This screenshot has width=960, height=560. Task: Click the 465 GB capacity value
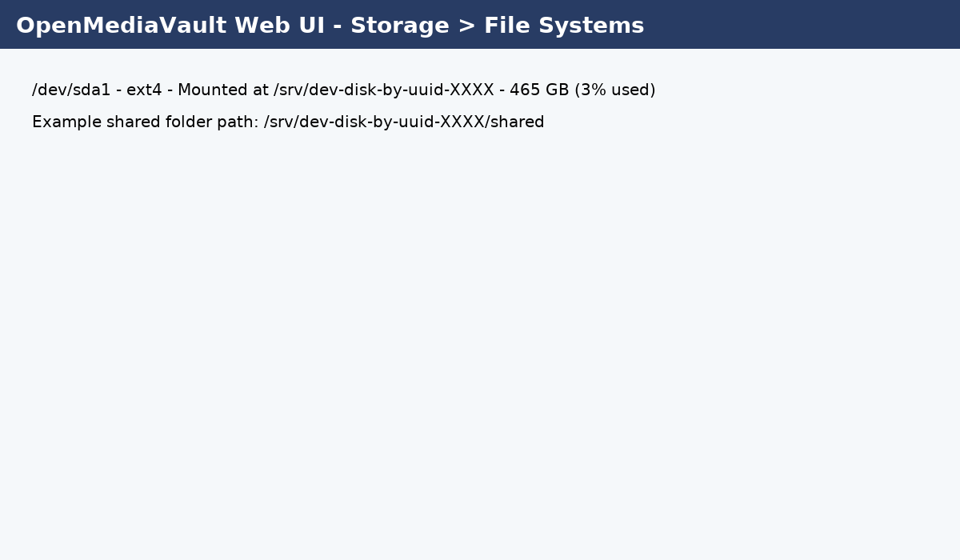click(539, 90)
